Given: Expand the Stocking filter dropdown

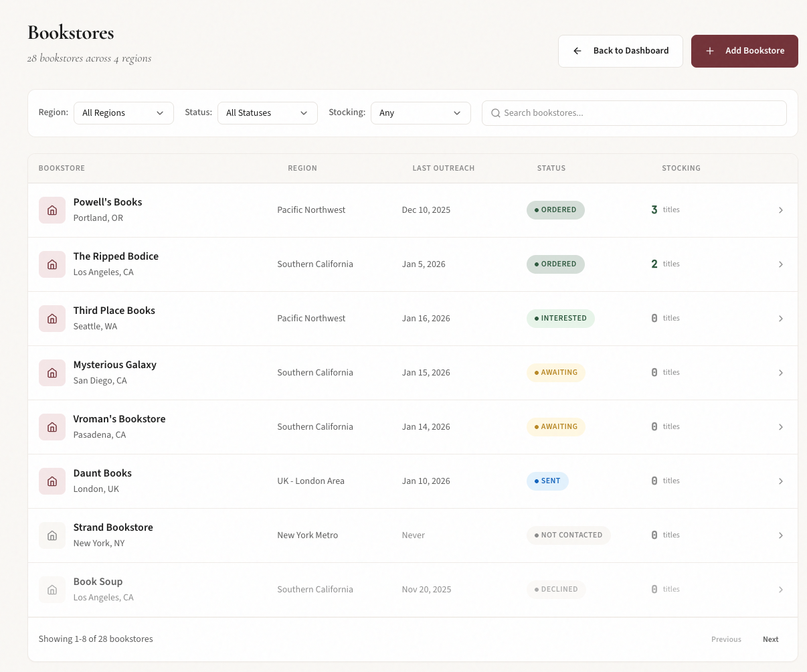Looking at the screenshot, I should [420, 113].
